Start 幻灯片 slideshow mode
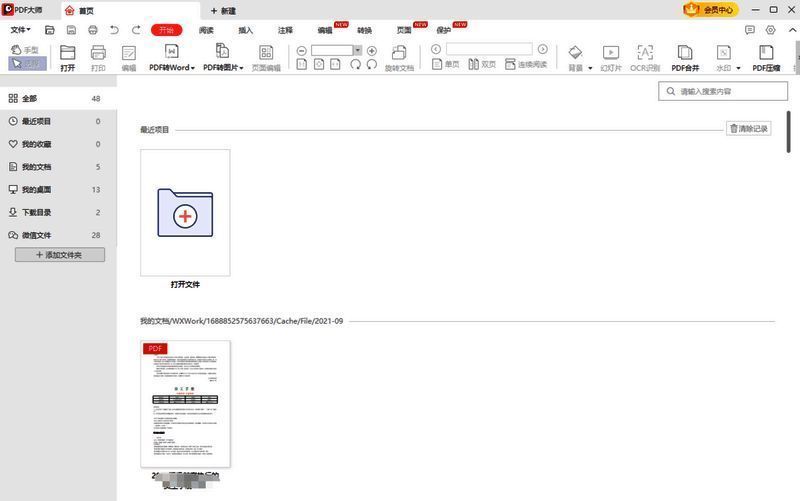This screenshot has width=800, height=501. pyautogui.click(x=610, y=52)
